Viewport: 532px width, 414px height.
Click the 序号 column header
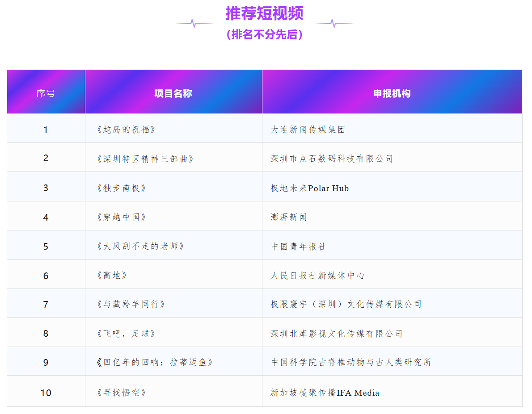tap(46, 93)
